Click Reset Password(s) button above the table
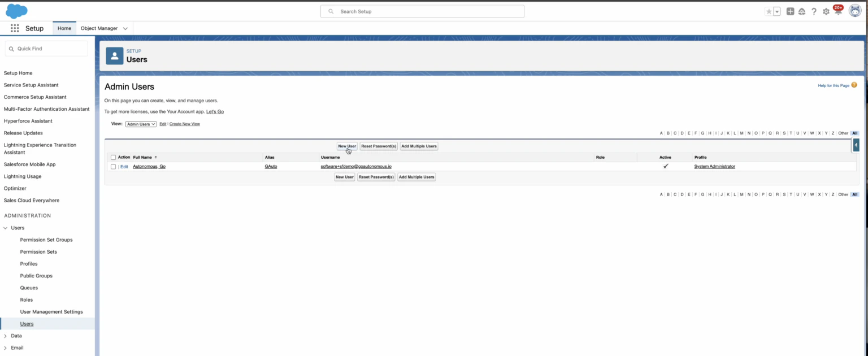The height and width of the screenshot is (356, 868). pyautogui.click(x=379, y=146)
